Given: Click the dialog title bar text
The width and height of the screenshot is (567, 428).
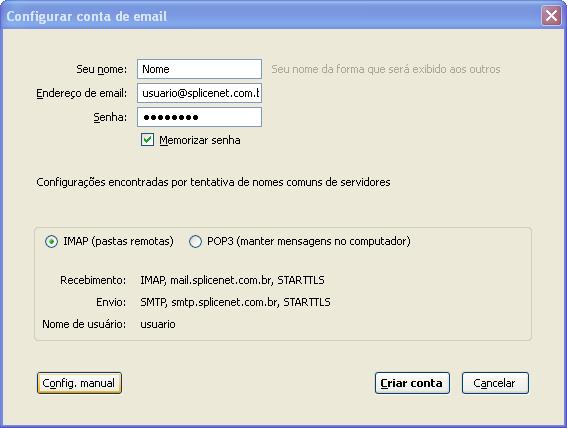Looking at the screenshot, I should pyautogui.click(x=87, y=16).
